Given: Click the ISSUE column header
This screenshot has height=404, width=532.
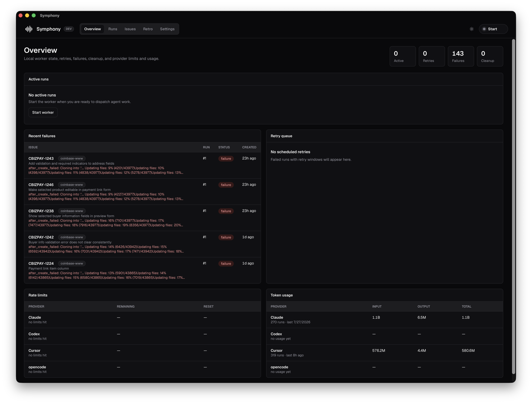Looking at the screenshot, I should pos(33,147).
